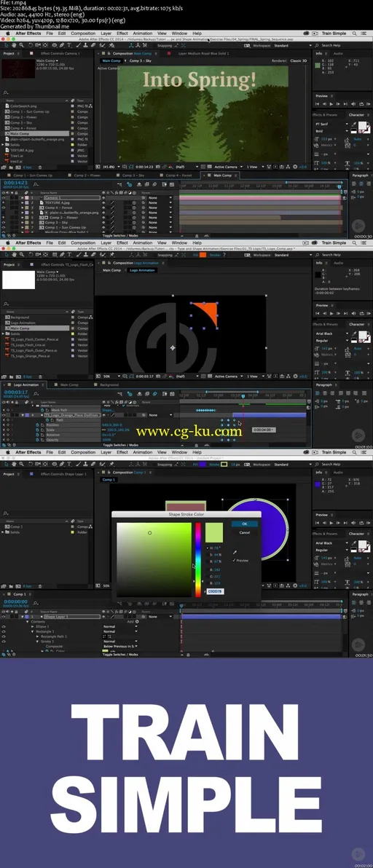Click the Classic 3D renderer button in the top frame

[x=299, y=60]
